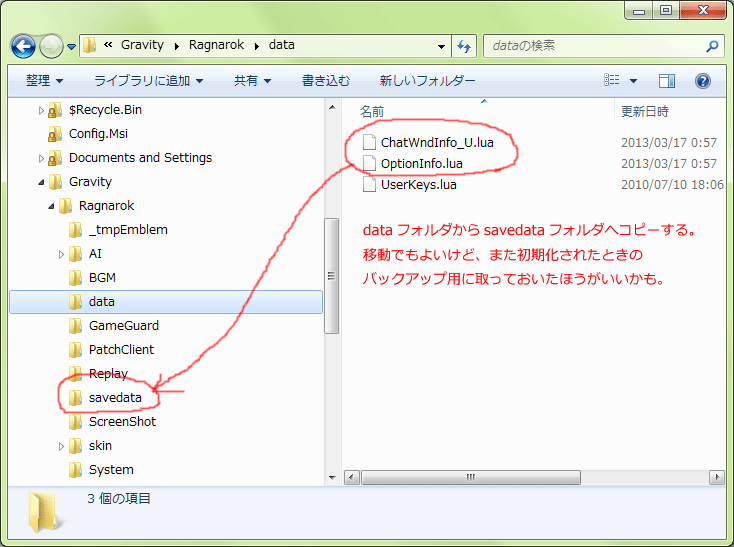734x547 pixels.
Task: Select the ChatWndInfo_U.lua file
Action: coord(436,143)
